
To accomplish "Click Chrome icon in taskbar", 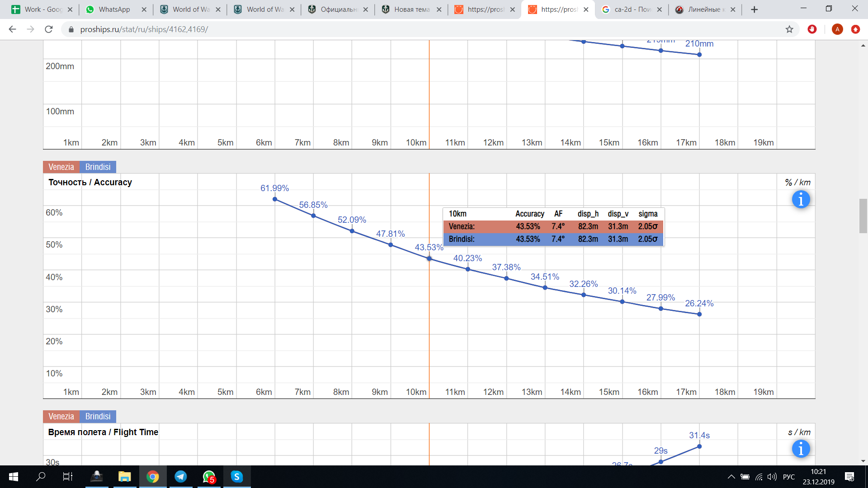I will [153, 477].
